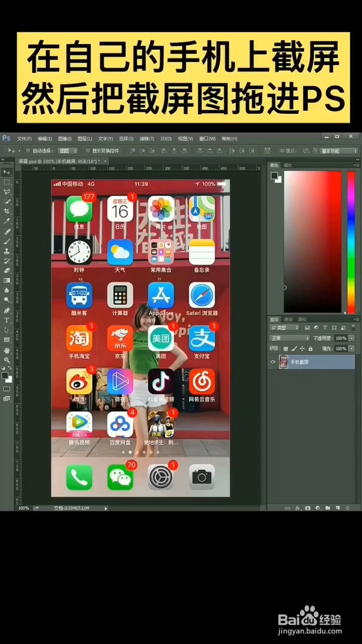Open the 帮助(H) menu

(229, 138)
